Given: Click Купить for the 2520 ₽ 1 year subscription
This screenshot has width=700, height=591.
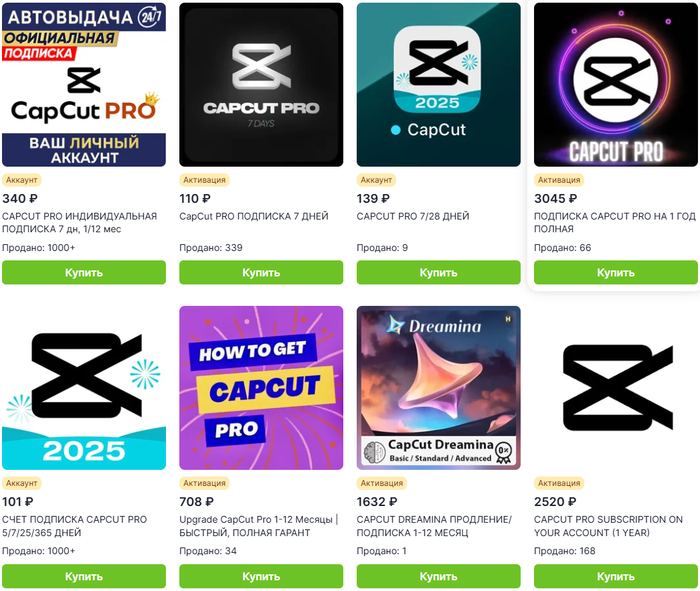Looking at the screenshot, I should pos(616,576).
